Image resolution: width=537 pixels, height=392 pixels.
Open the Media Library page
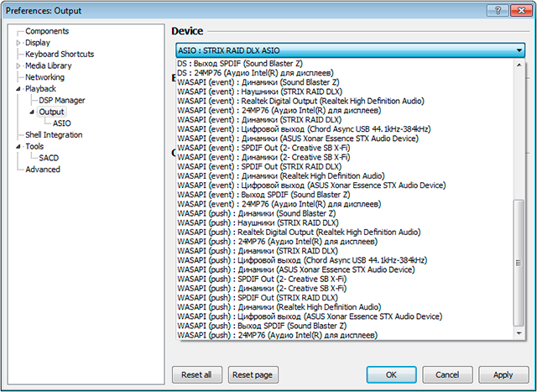49,65
